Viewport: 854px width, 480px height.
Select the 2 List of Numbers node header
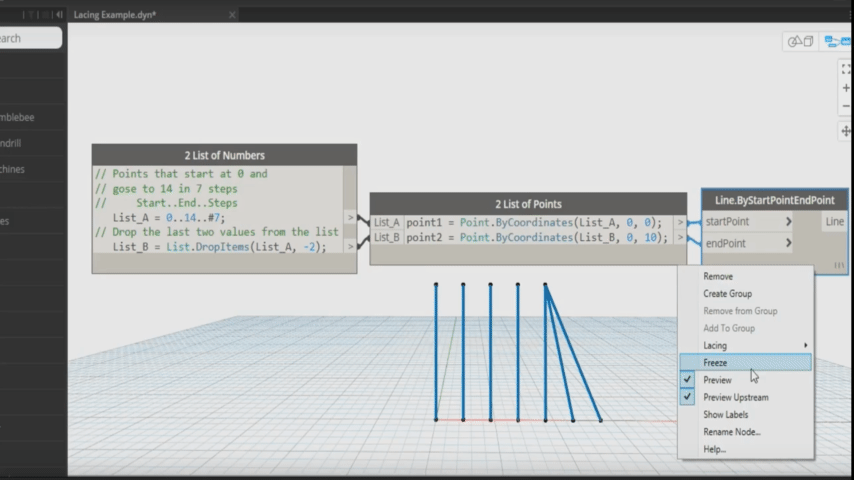pyautogui.click(x=224, y=155)
